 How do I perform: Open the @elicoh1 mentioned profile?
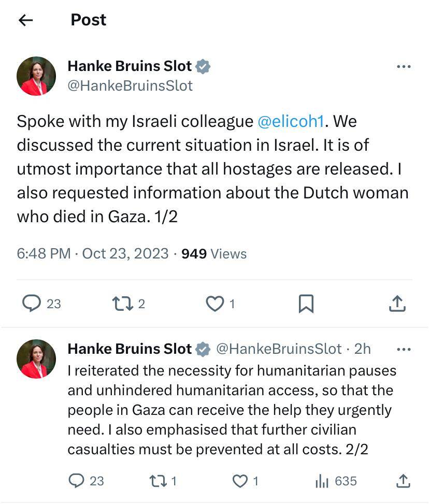tap(292, 121)
